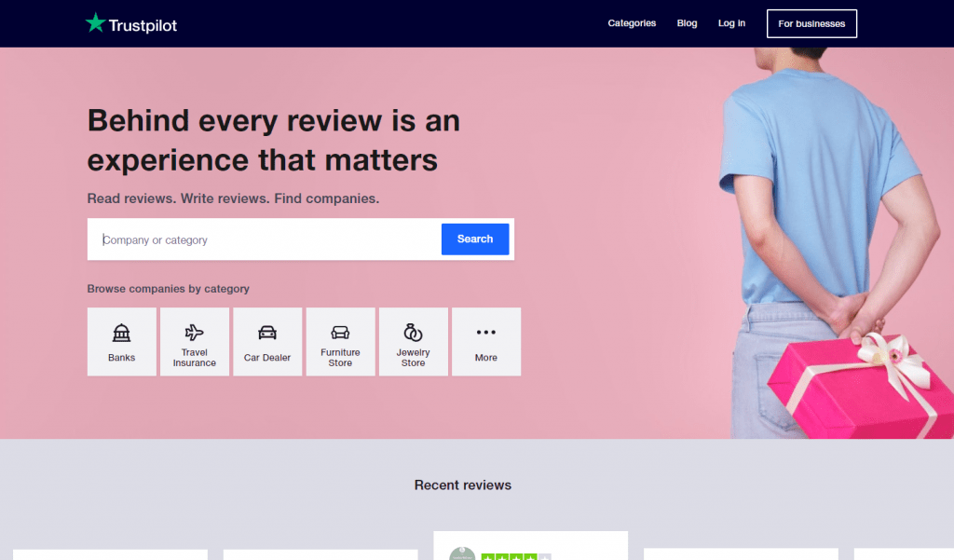954x560 pixels.
Task: Show more categories via three-dots icon
Action: coord(486,333)
